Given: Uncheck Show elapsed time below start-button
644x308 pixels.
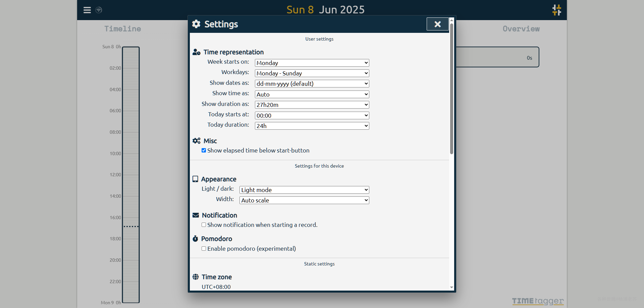Looking at the screenshot, I should tap(204, 150).
